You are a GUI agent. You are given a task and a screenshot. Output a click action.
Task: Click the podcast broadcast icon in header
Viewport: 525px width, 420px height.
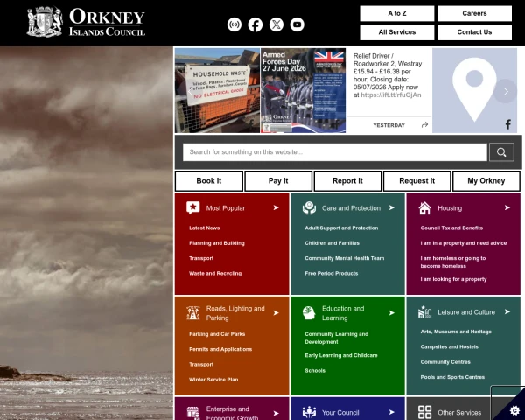[234, 24]
